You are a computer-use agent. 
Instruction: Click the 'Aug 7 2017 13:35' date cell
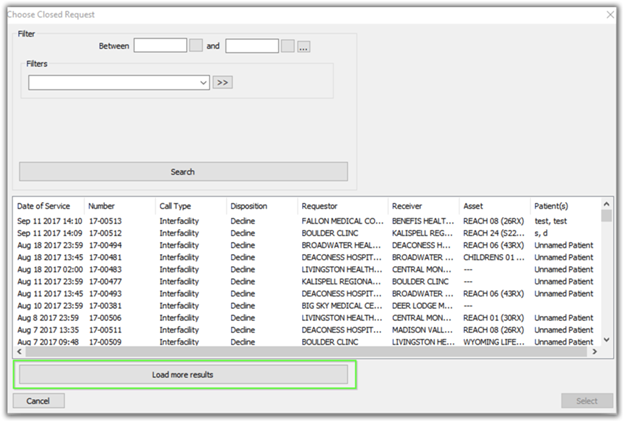pos(48,330)
